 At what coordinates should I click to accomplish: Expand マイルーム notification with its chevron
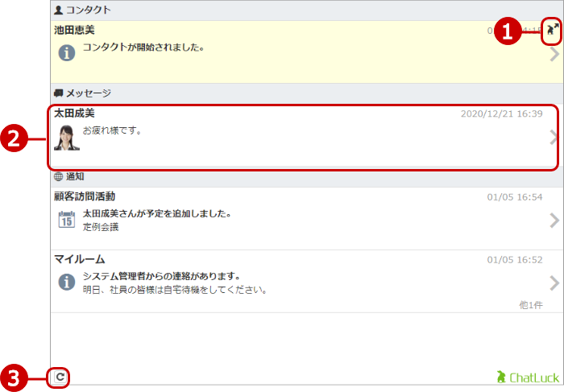pos(554,283)
